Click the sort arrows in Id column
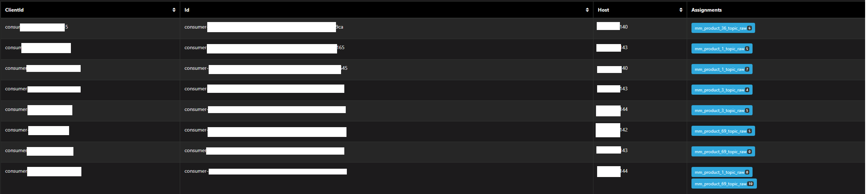 coord(587,10)
